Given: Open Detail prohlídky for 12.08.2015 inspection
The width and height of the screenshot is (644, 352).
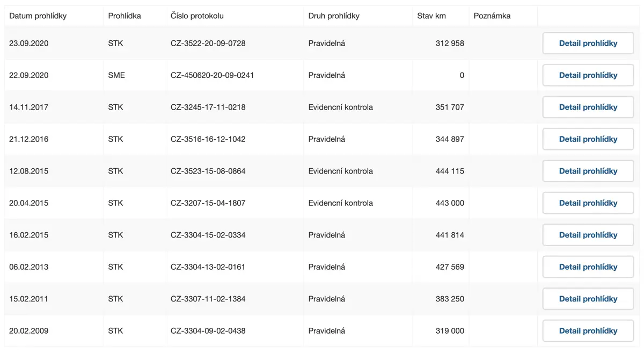Looking at the screenshot, I should [588, 171].
